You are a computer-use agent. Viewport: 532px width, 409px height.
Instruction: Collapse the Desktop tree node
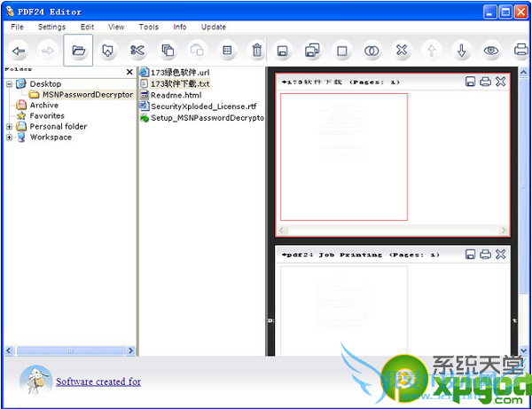tap(9, 83)
